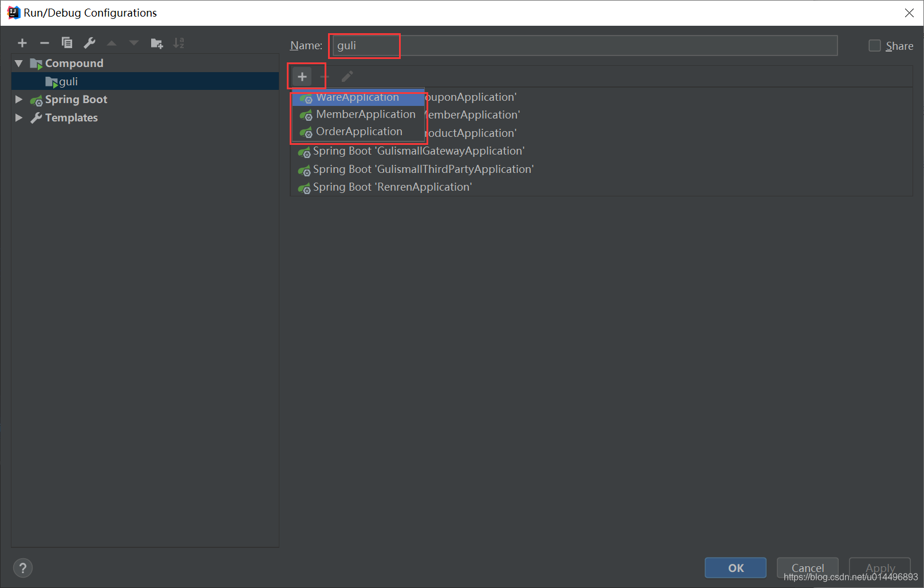Screen dimensions: 924x588
Task: Close the Run/Debug Configurations dialog
Action: 909,13
